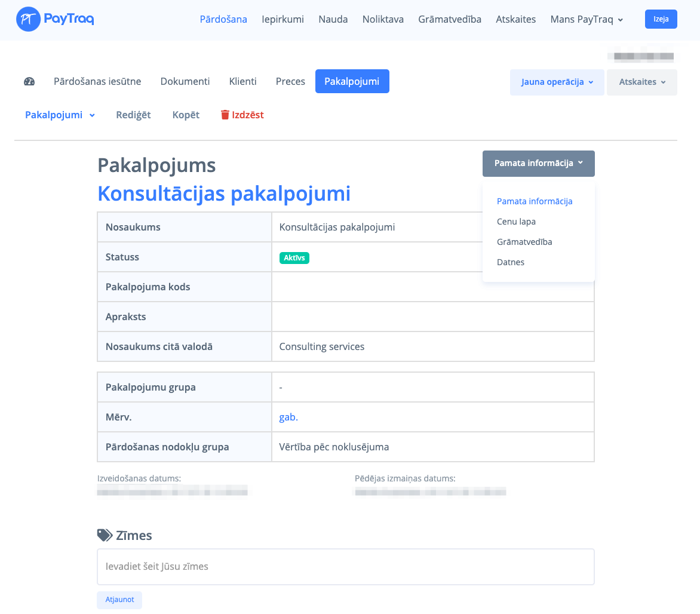700x614 pixels.
Task: Click Rediģēt to edit the service
Action: coord(133,115)
